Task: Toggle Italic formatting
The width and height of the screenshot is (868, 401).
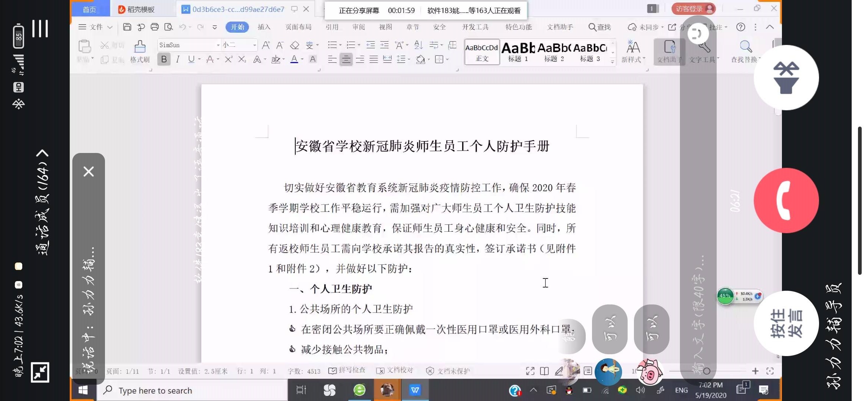Action: pyautogui.click(x=178, y=59)
